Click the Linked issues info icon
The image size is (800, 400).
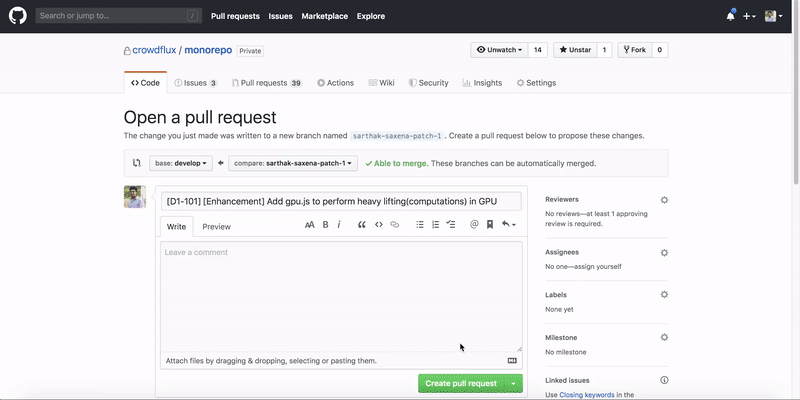point(664,380)
